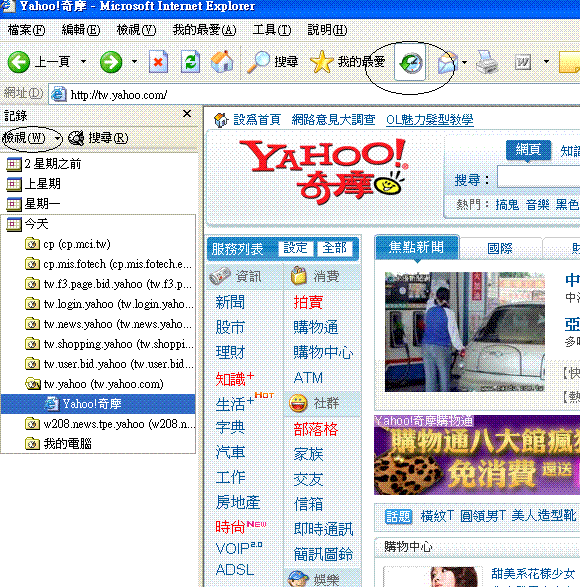Open Favorites star toolbar button

[347, 62]
